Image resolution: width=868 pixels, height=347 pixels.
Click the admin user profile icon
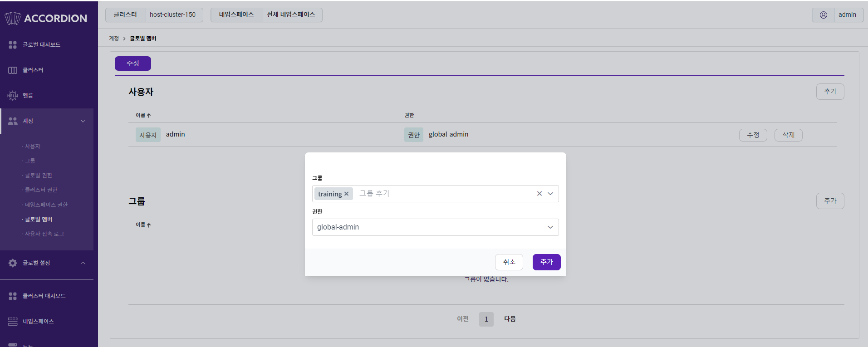coord(824,15)
